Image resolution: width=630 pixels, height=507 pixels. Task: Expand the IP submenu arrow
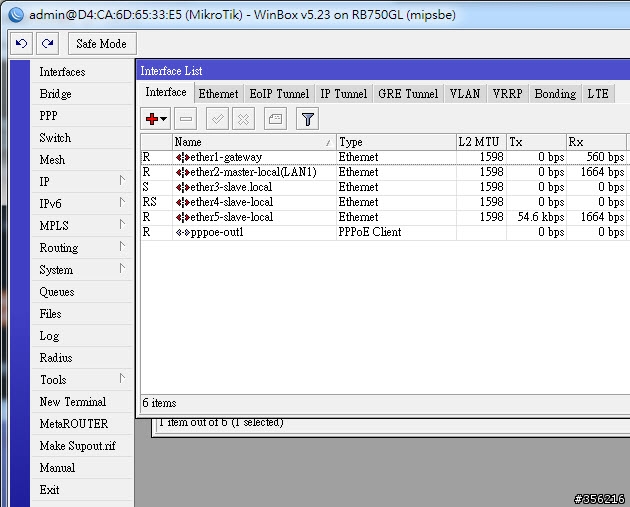point(123,181)
